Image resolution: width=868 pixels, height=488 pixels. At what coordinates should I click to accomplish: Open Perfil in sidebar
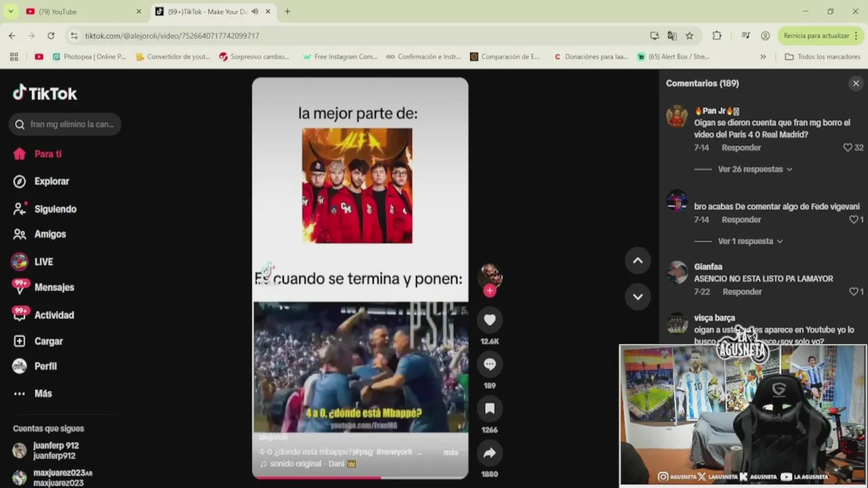36,366
